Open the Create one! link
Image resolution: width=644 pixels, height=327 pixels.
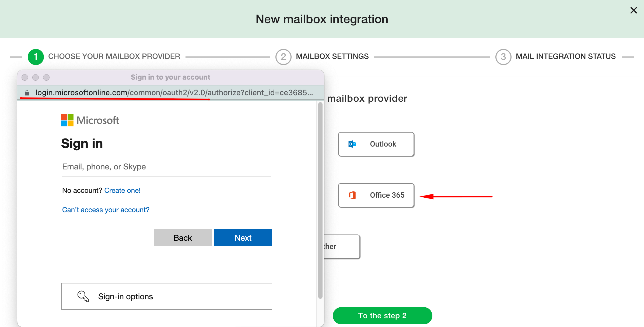pos(122,190)
